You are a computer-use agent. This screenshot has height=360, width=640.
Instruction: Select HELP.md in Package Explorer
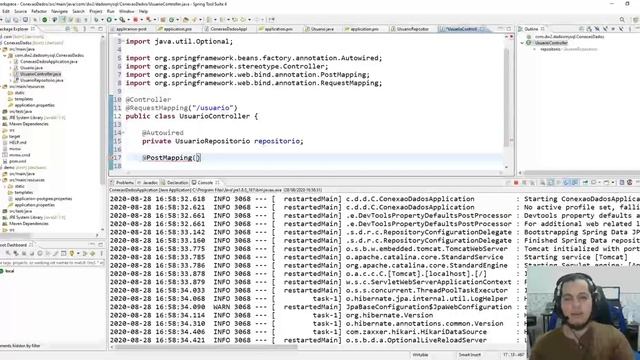pyautogui.click(x=17, y=142)
